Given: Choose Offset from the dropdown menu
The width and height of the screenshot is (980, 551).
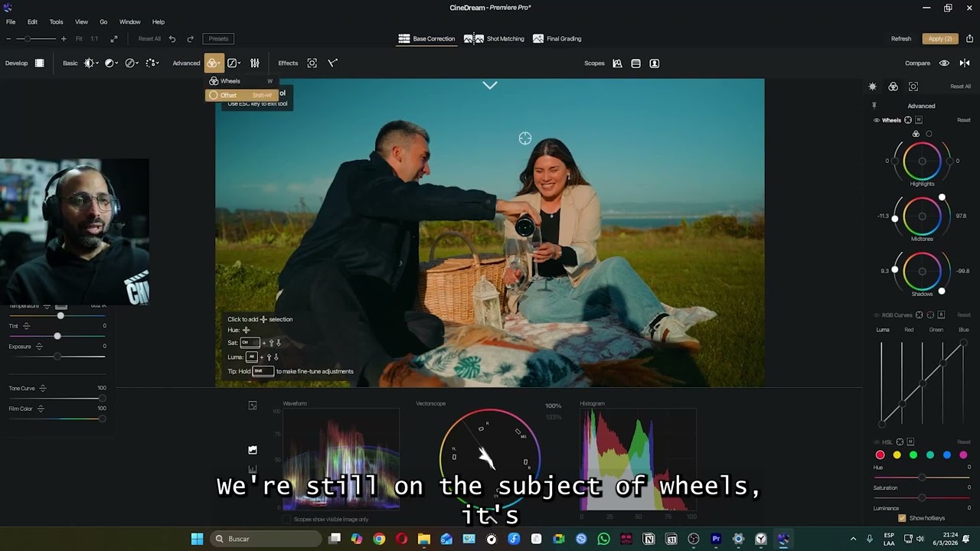Looking at the screenshot, I should [240, 95].
